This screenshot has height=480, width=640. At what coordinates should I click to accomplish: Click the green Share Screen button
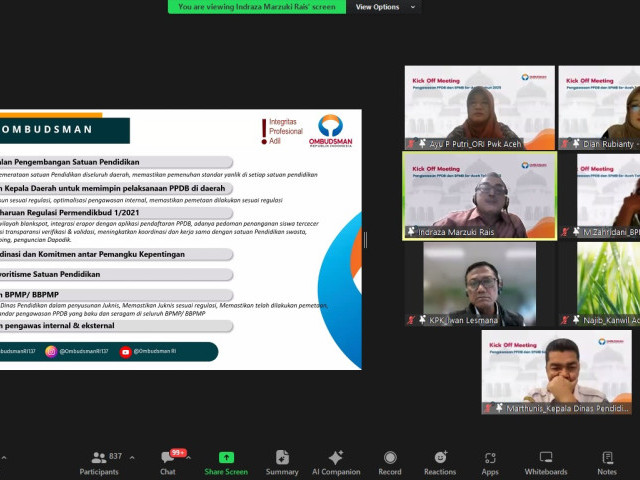click(226, 462)
